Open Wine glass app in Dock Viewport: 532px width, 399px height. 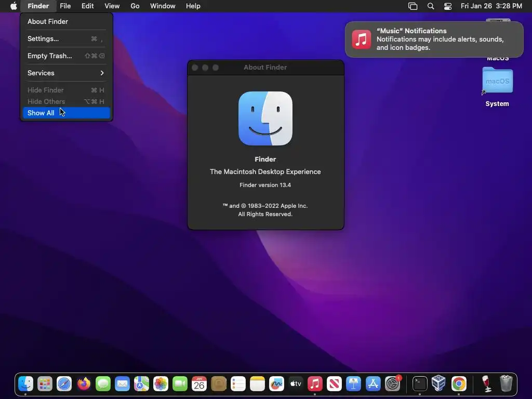tap(486, 384)
